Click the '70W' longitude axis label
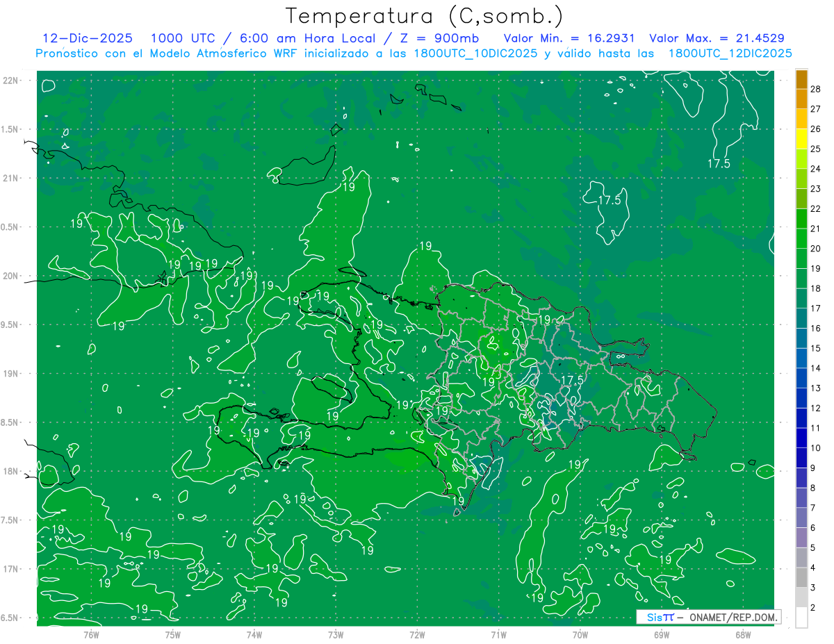This screenshot has width=834, height=644. pos(580,634)
